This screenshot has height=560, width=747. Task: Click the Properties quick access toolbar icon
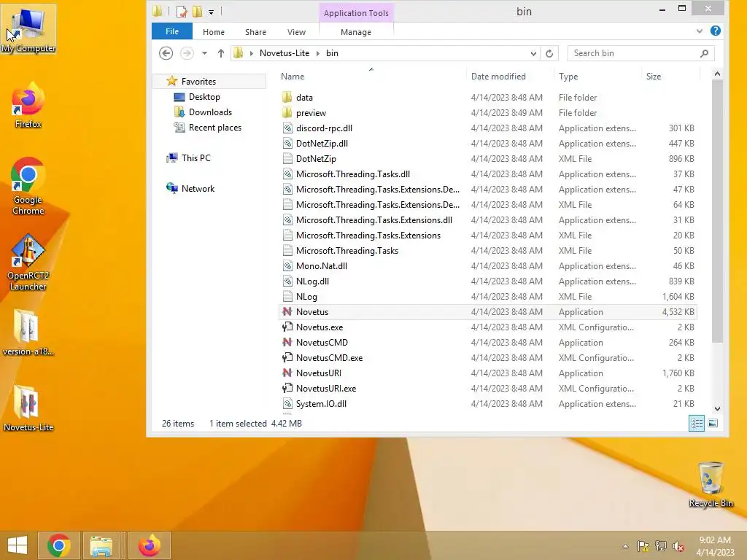pyautogui.click(x=181, y=12)
